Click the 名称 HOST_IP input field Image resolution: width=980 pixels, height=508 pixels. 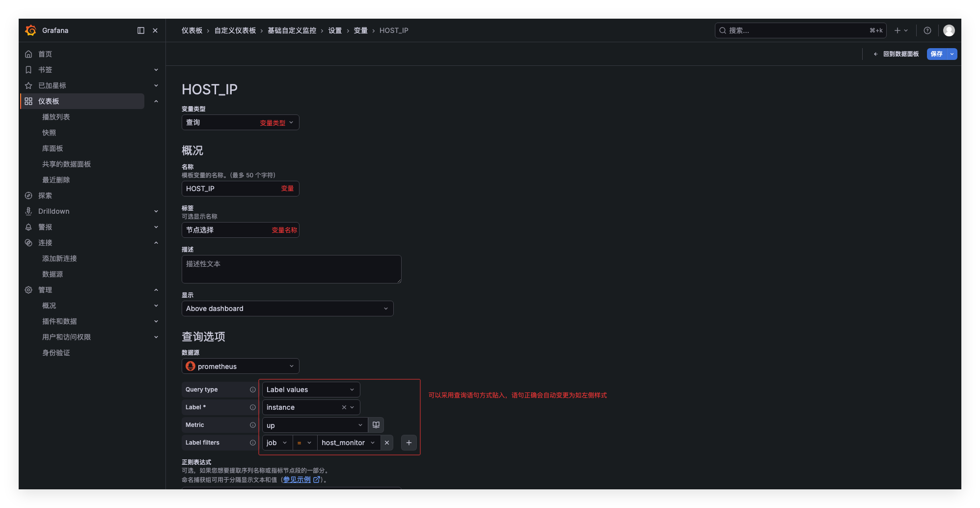pyautogui.click(x=241, y=189)
